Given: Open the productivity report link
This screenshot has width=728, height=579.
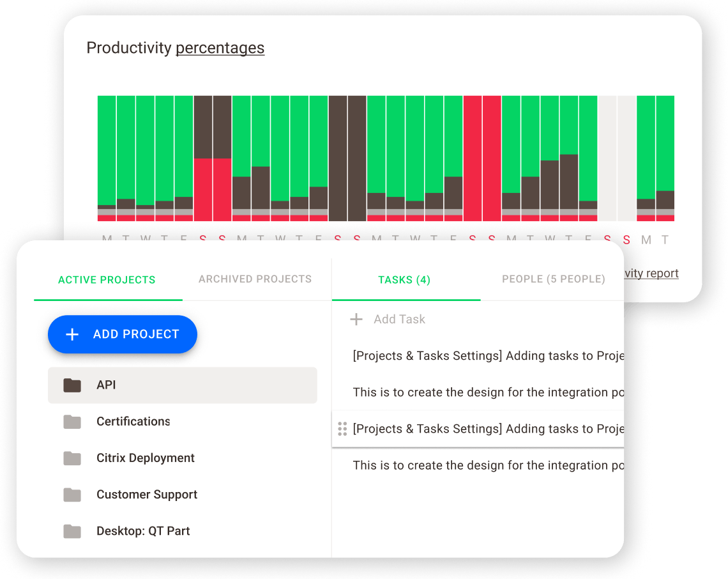Looking at the screenshot, I should (650, 274).
